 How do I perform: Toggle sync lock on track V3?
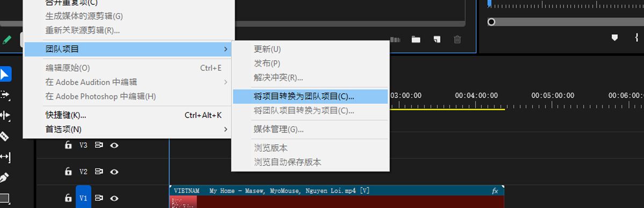point(99,145)
